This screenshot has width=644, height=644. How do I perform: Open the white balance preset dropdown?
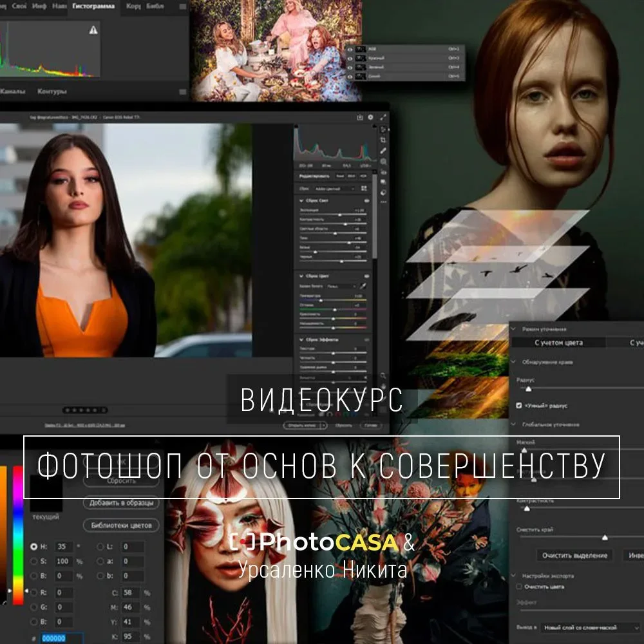click(341, 287)
